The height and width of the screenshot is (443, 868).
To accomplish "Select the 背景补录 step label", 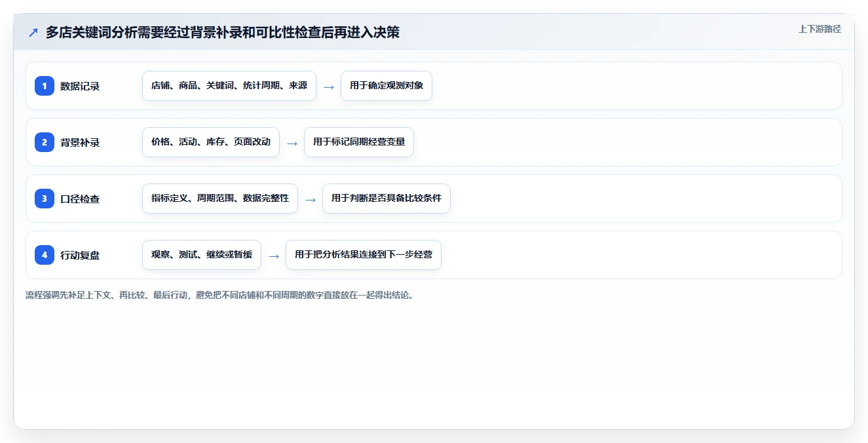I will pyautogui.click(x=80, y=142).
